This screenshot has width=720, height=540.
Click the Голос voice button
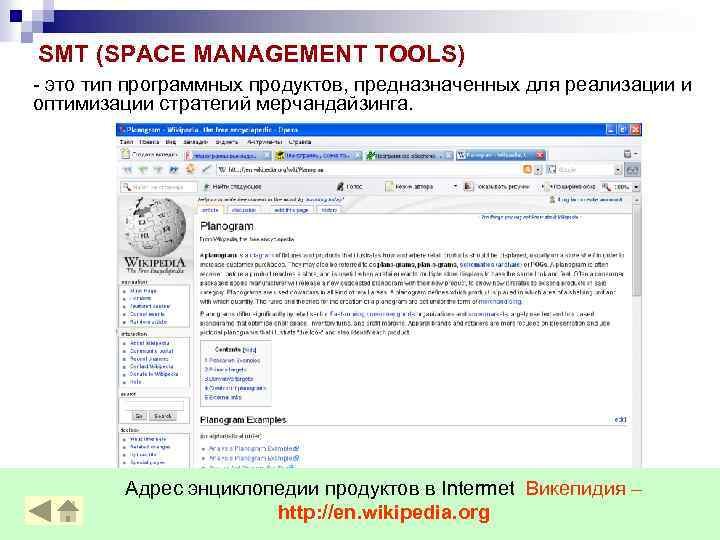[x=349, y=187]
